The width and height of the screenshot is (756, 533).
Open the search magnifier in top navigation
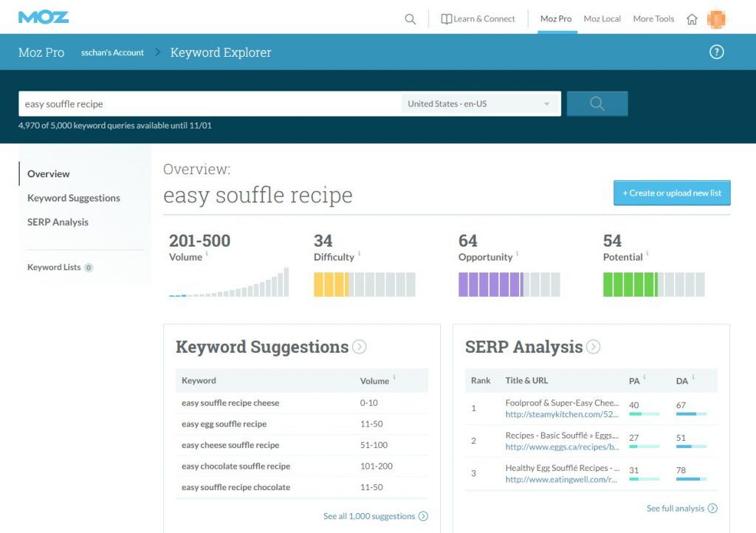(x=410, y=19)
